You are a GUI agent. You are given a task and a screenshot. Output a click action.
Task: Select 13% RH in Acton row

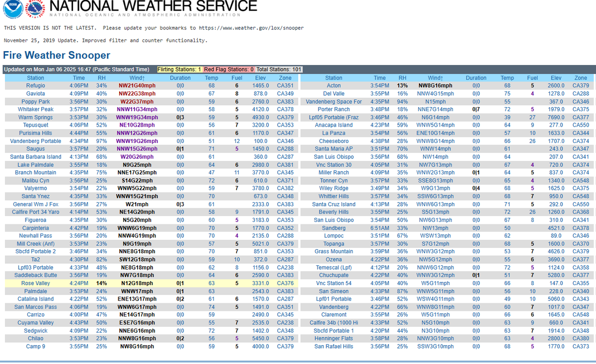[402, 85]
